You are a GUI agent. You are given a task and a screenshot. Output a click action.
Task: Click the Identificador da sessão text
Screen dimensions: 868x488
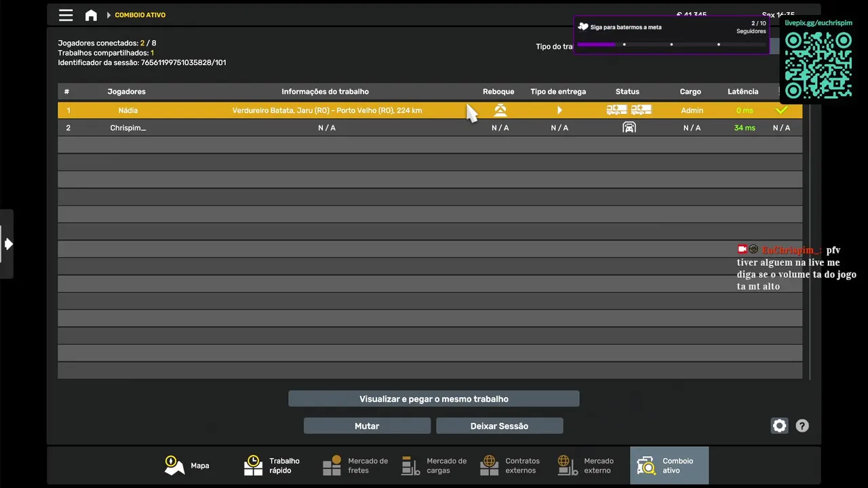point(142,62)
